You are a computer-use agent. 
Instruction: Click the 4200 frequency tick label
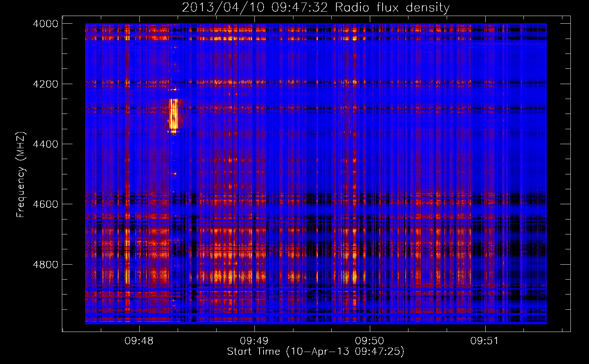pos(46,84)
